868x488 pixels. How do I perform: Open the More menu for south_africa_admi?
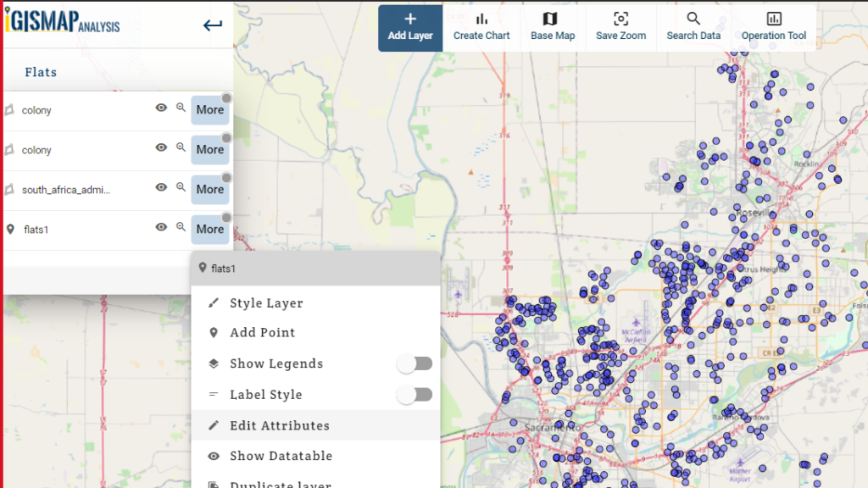coord(209,189)
